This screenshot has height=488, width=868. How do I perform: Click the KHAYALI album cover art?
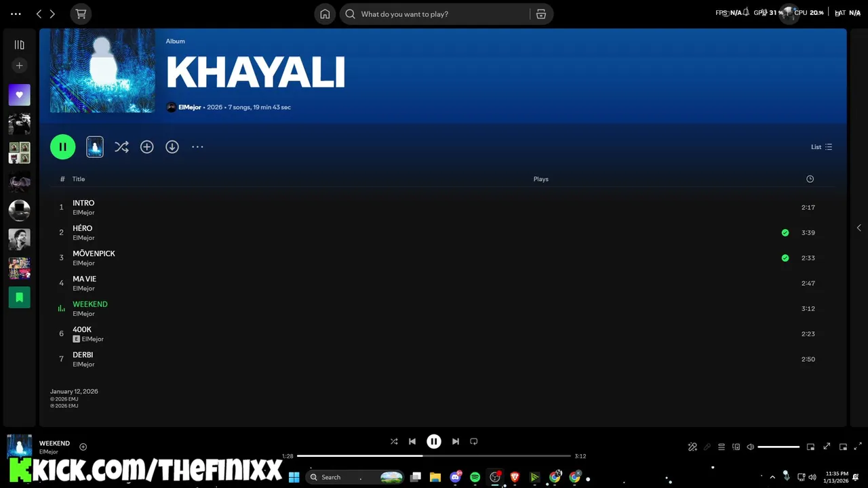tap(102, 70)
